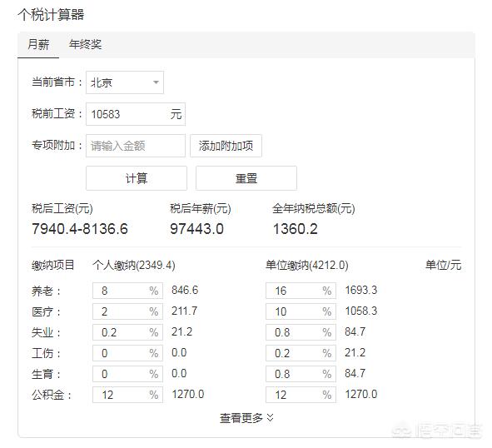Edit the personal 养老 percentage field (8)
492x448 pixels.
pyautogui.click(x=127, y=291)
